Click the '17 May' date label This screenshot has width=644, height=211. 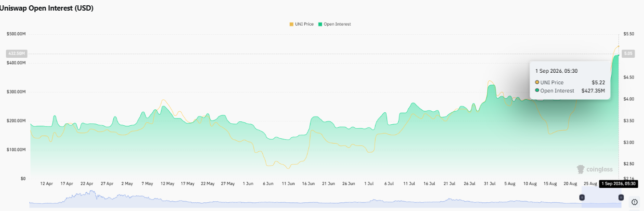tap(187, 184)
